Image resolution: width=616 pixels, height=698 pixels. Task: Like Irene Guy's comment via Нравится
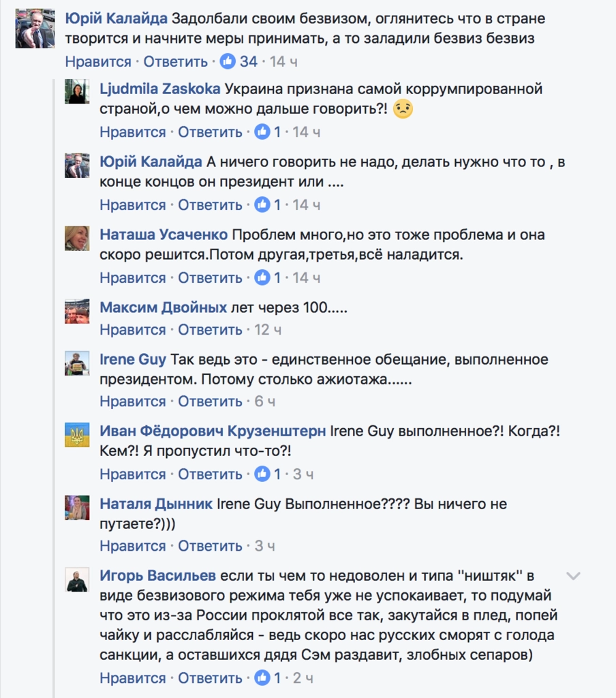tap(133, 401)
